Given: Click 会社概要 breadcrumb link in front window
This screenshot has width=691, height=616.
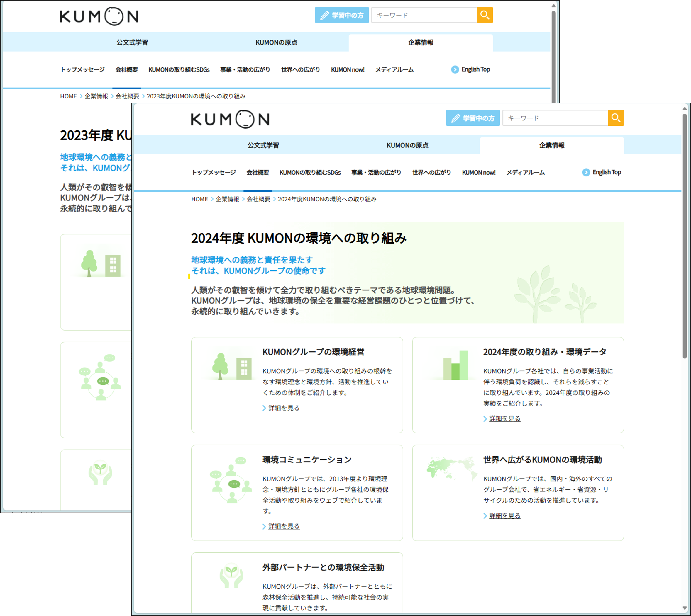Looking at the screenshot, I should (x=258, y=199).
